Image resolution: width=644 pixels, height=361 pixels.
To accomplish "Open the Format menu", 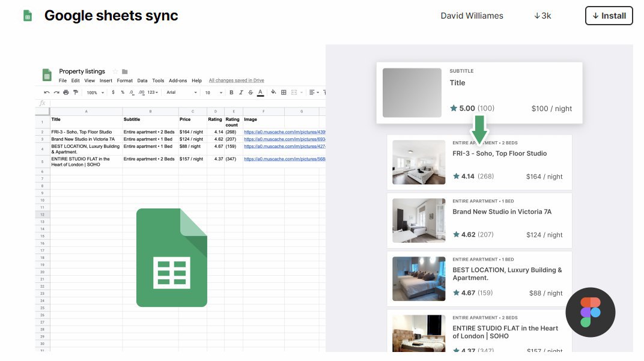I will click(x=124, y=80).
